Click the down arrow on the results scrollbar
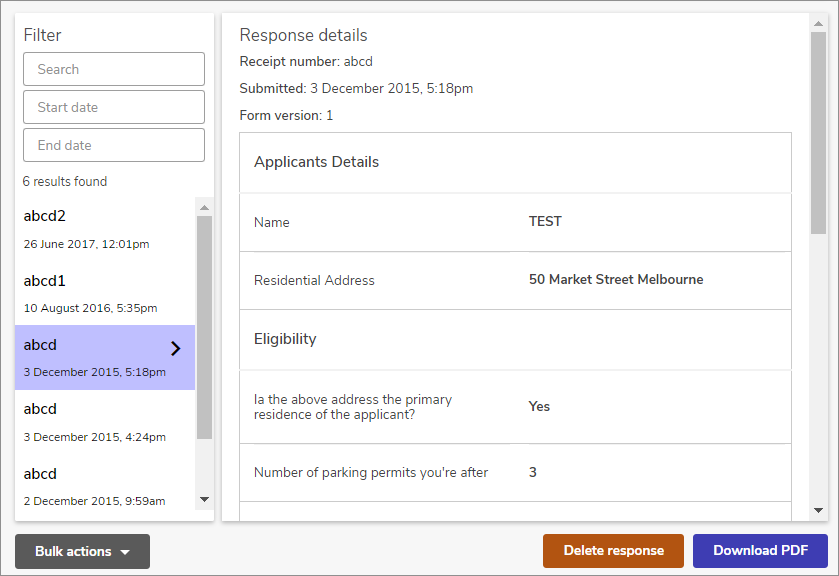 pos(206,501)
